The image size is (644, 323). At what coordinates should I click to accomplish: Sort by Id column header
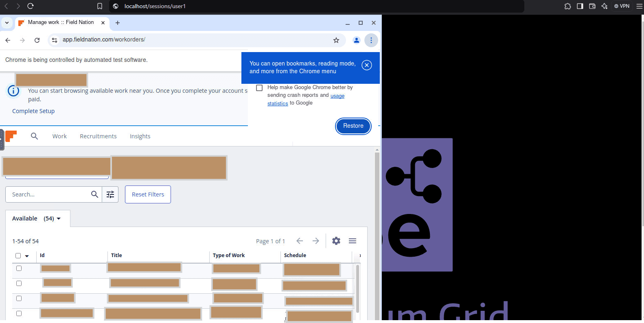coord(42,255)
